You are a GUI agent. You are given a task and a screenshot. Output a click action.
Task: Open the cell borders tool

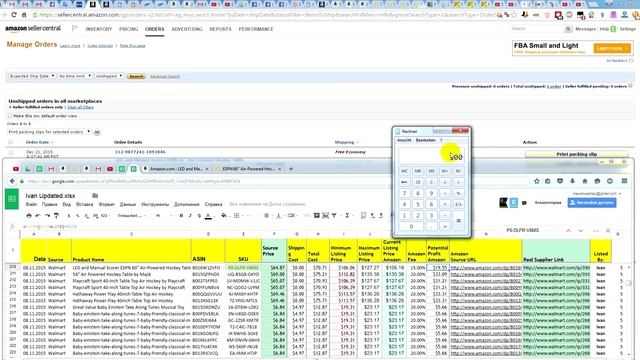click(x=236, y=216)
